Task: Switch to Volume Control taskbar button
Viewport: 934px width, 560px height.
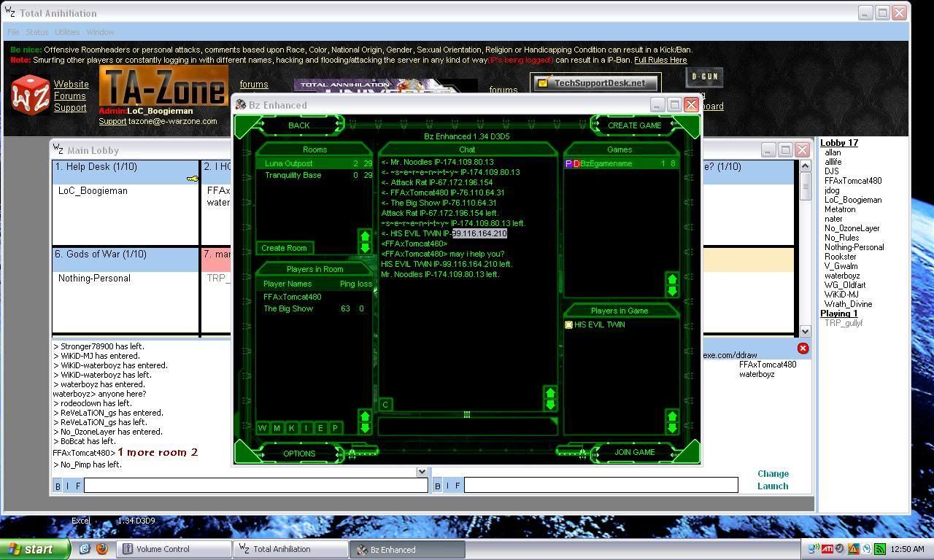Action: click(x=174, y=549)
